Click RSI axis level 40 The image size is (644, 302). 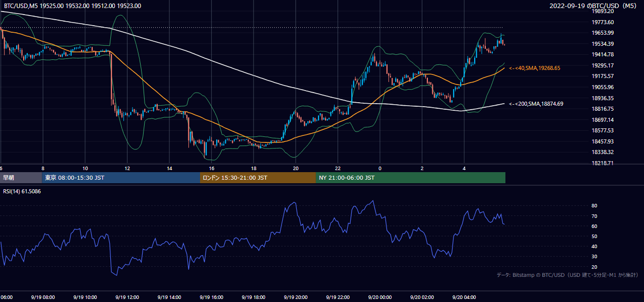[595, 247]
